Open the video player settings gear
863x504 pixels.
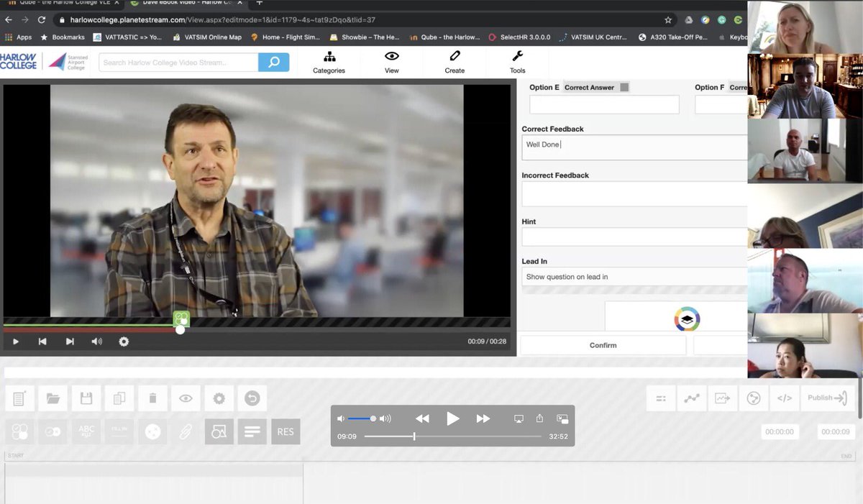[124, 342]
